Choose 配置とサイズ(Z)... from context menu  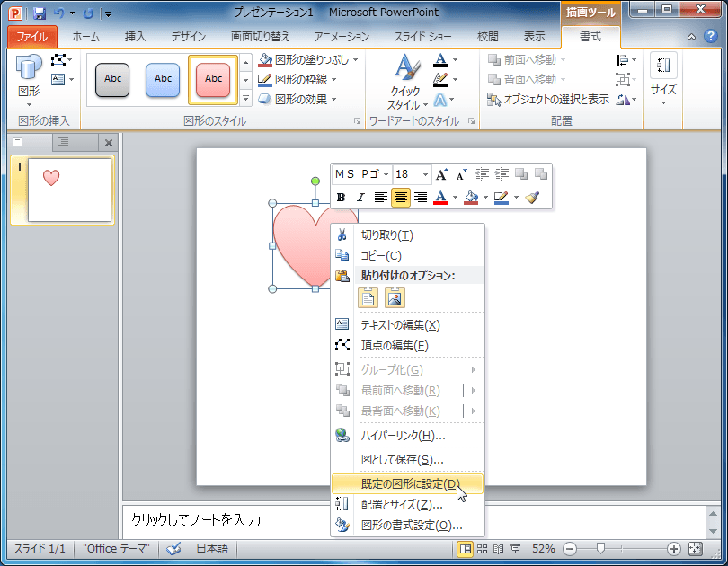pos(408,504)
